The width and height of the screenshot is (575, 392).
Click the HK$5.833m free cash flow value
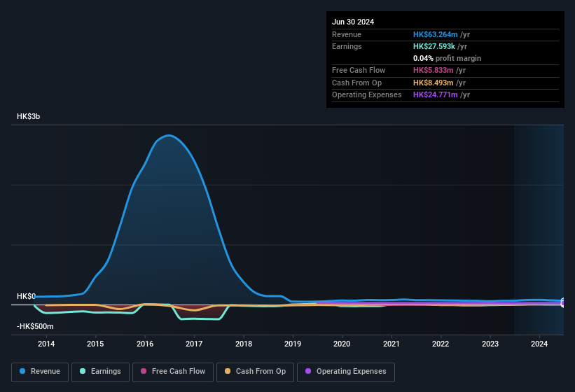coord(433,70)
